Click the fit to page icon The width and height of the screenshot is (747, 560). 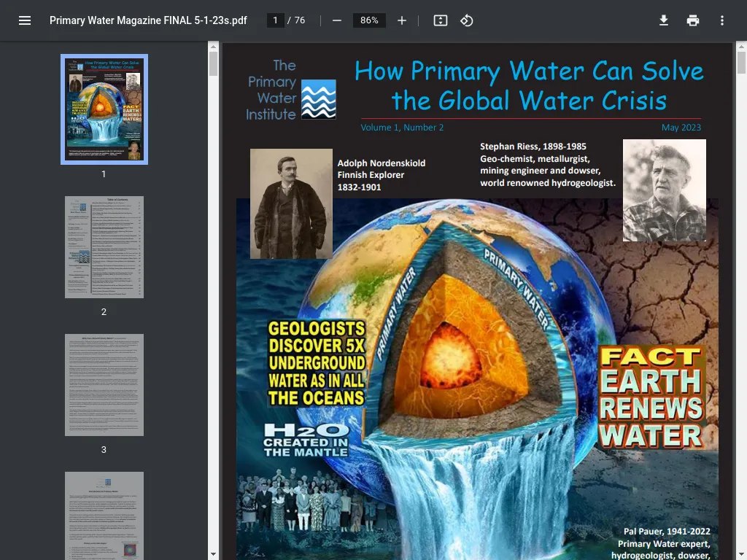(x=440, y=20)
